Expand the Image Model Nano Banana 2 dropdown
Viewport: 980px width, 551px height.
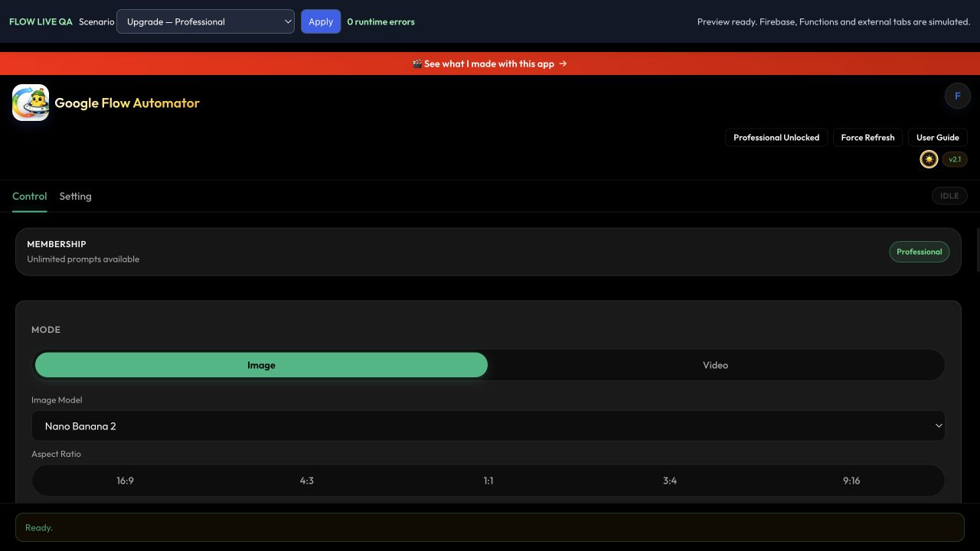tap(488, 425)
